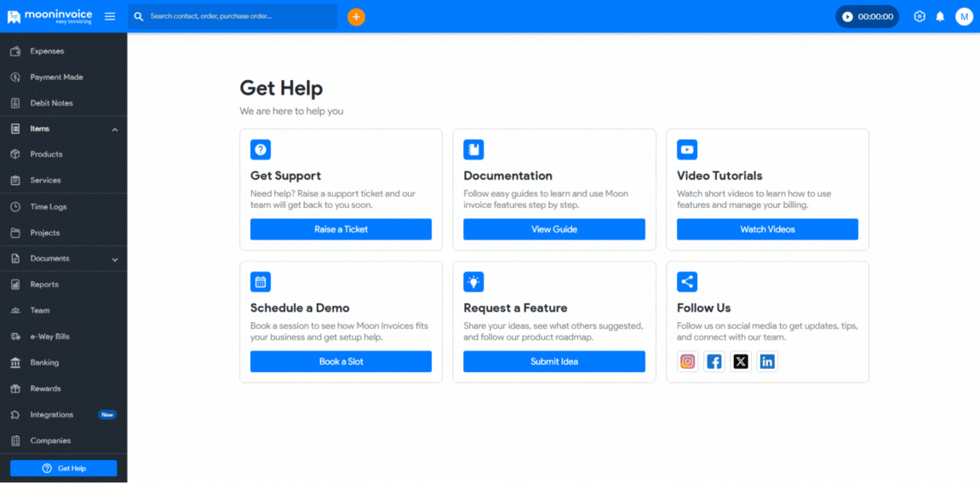Open the LinkedIn social icon
This screenshot has height=483, width=980.
(767, 361)
